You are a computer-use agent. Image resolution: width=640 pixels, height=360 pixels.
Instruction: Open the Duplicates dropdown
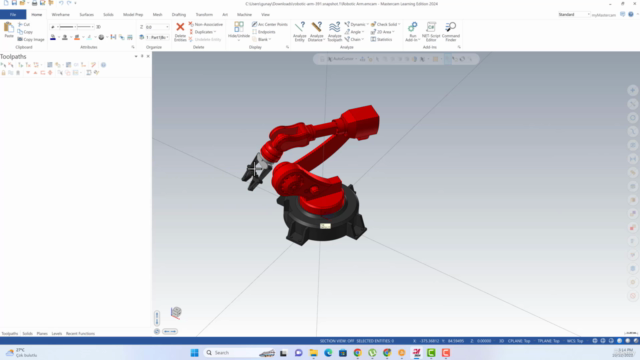click(203, 32)
